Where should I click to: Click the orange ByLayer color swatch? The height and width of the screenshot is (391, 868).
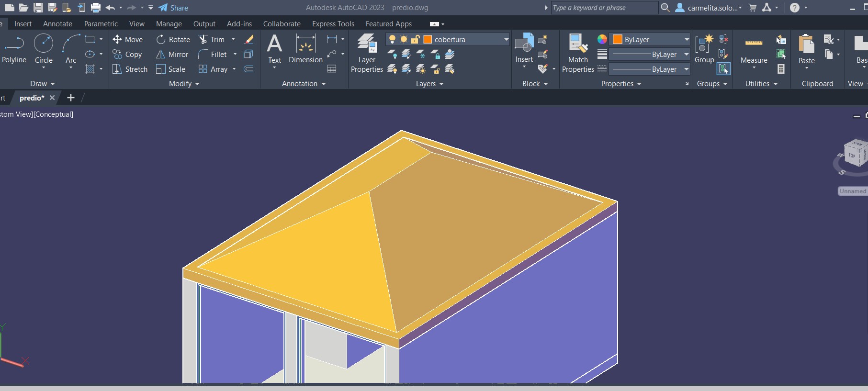click(x=618, y=39)
